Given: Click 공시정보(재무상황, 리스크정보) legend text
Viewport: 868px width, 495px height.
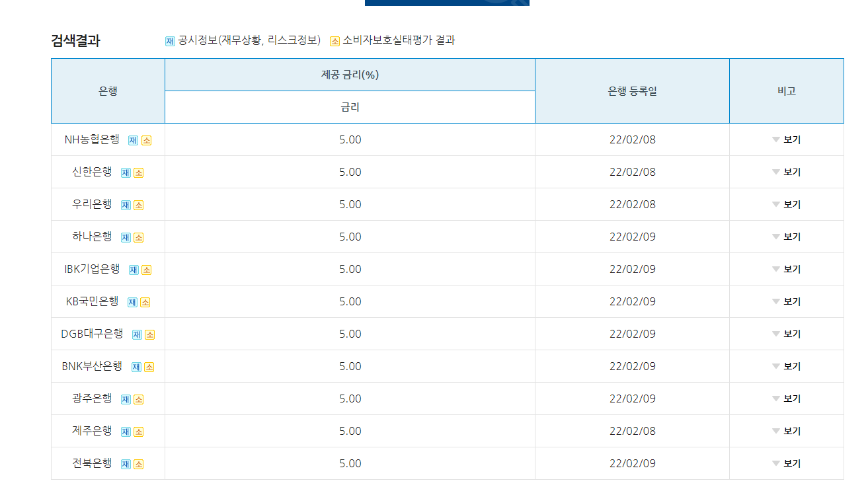Looking at the screenshot, I should click(249, 40).
